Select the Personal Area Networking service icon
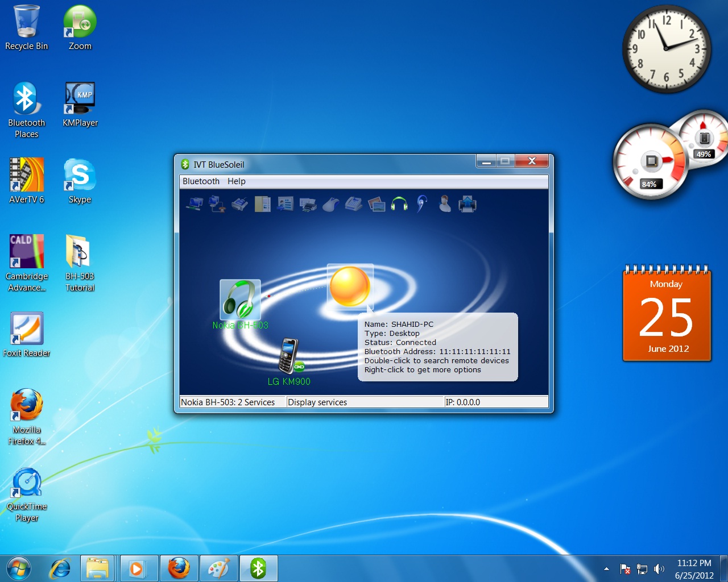Image resolution: width=728 pixels, height=582 pixels. pos(195,203)
